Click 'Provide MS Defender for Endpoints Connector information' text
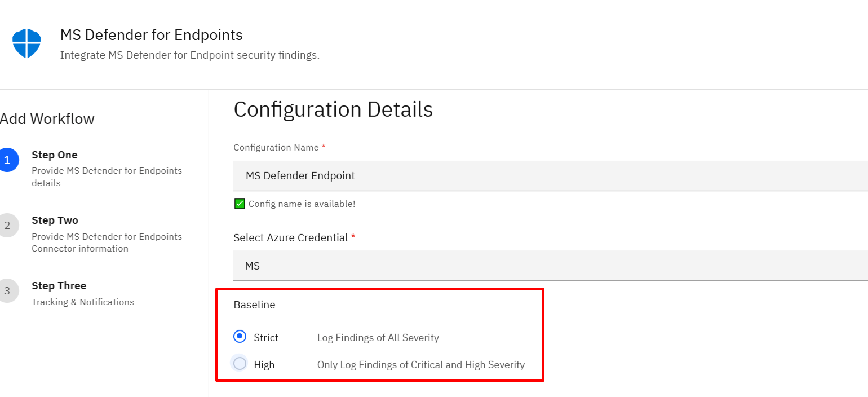 [107, 242]
